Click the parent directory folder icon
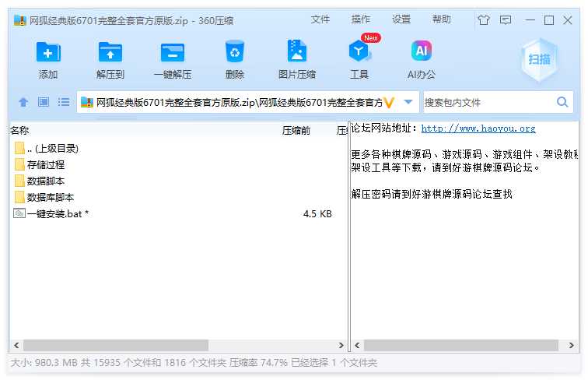The width and height of the screenshot is (588, 380). 19,148
